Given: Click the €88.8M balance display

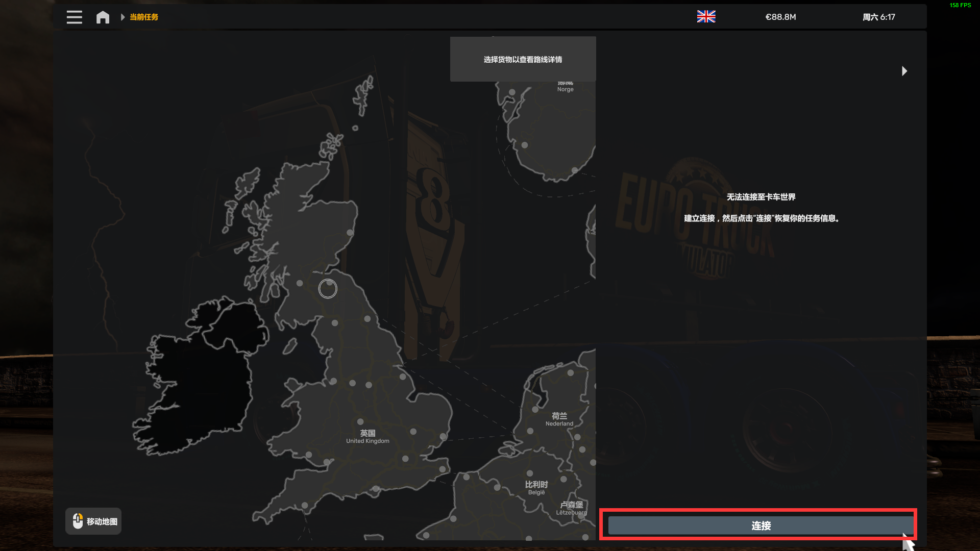Looking at the screenshot, I should pyautogui.click(x=780, y=17).
